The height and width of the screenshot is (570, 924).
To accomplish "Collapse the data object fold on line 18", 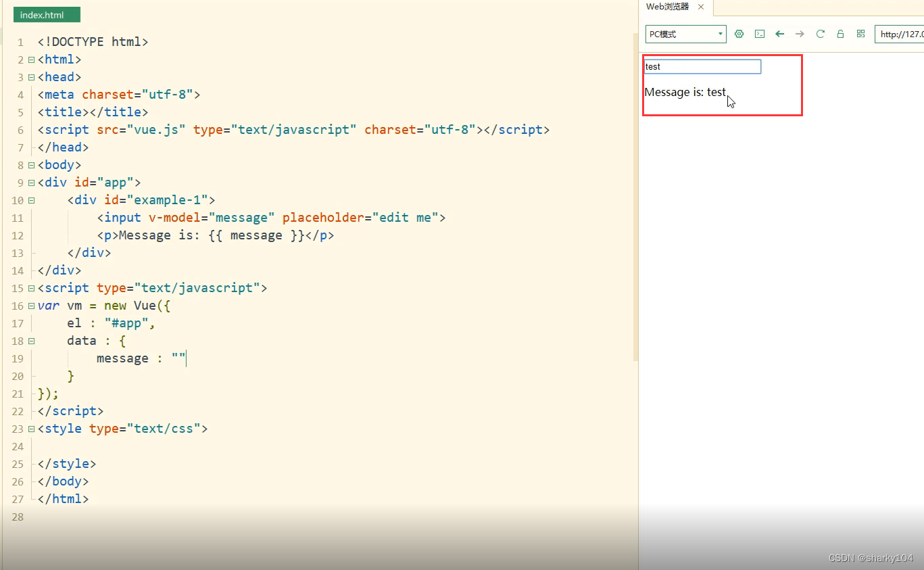I will click(x=31, y=341).
